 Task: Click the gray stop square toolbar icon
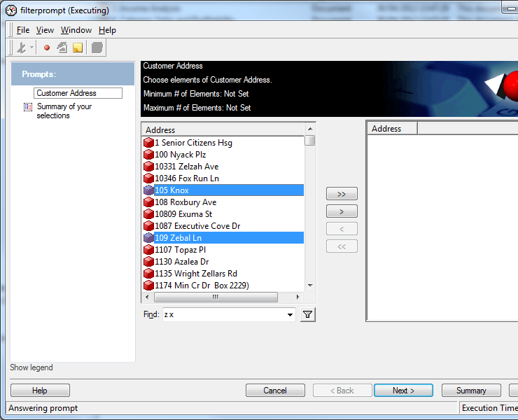pyautogui.click(x=97, y=48)
